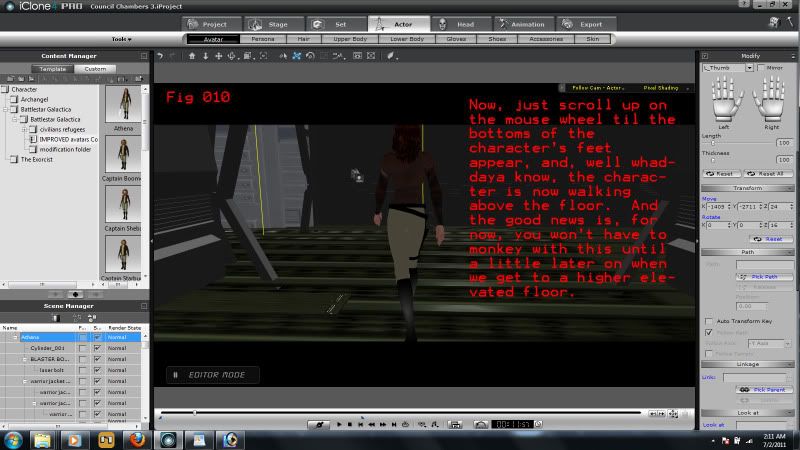Image resolution: width=800 pixels, height=450 pixels.
Task: Click the fast-forward playback button
Action: [x=383, y=424]
